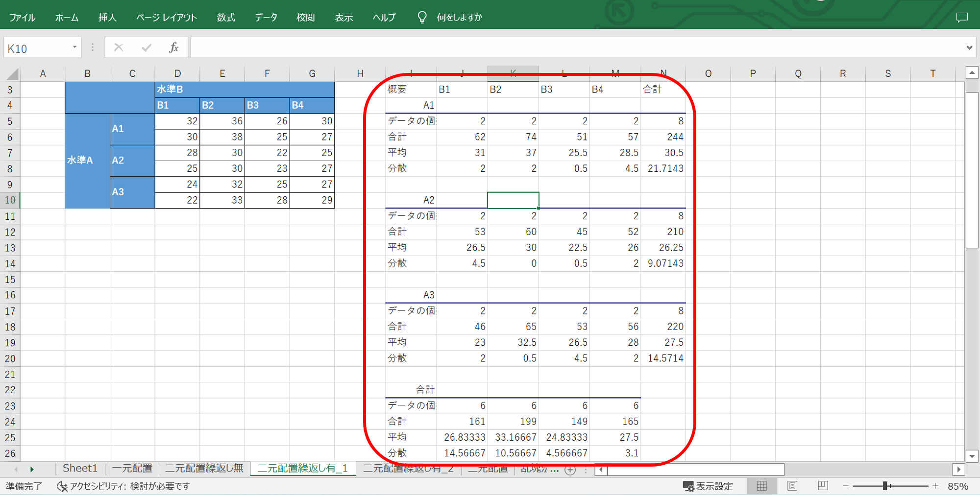980x495 pixels.
Task: Open the 数式 ribbon tab
Action: click(226, 18)
